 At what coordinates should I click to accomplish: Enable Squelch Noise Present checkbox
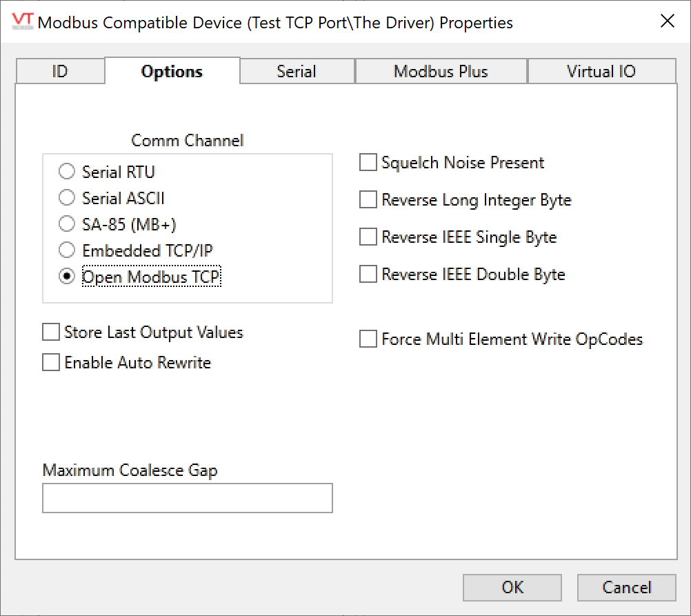click(x=368, y=163)
